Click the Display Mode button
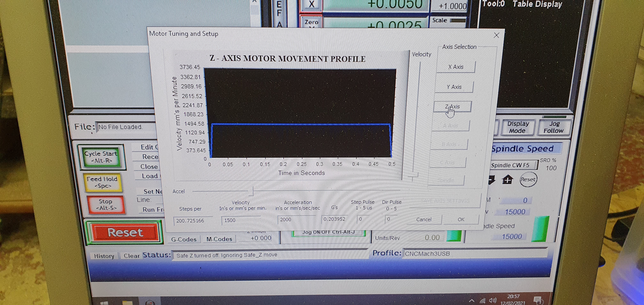 tap(518, 127)
